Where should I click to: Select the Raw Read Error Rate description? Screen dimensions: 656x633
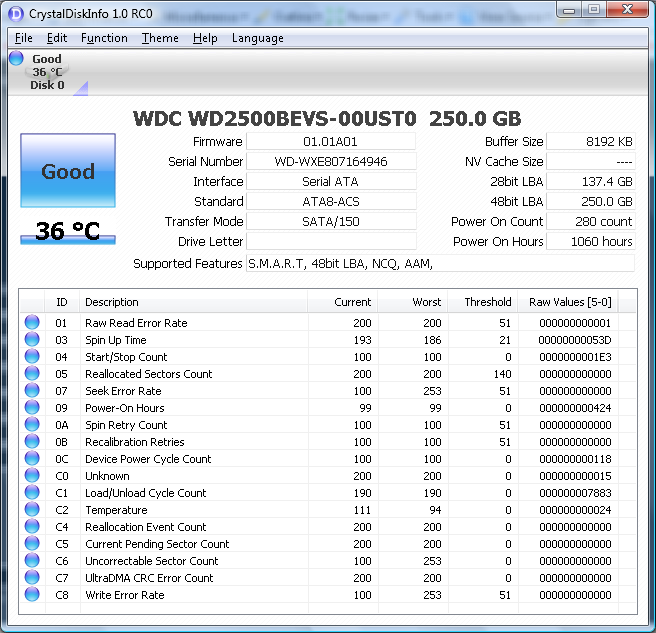point(136,323)
